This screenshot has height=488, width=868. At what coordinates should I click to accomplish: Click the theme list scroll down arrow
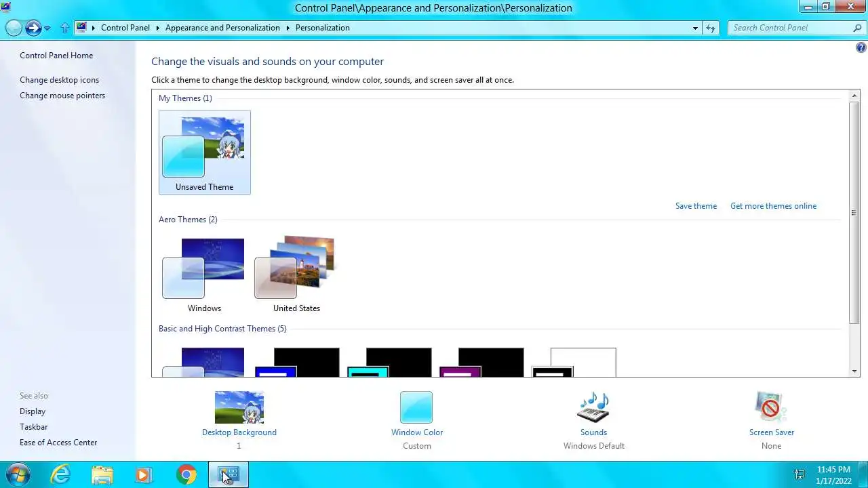tap(854, 371)
